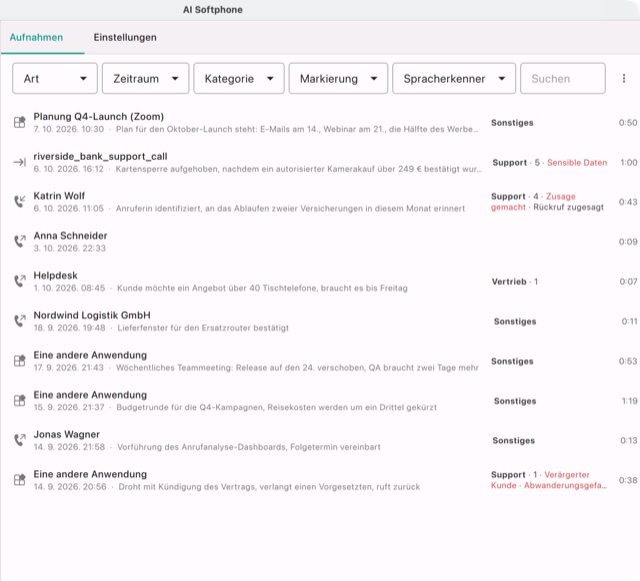The height and width of the screenshot is (581, 640).
Task: Click the Vorführung des Anrufanalyse-Dashboards summary
Action: click(x=249, y=447)
